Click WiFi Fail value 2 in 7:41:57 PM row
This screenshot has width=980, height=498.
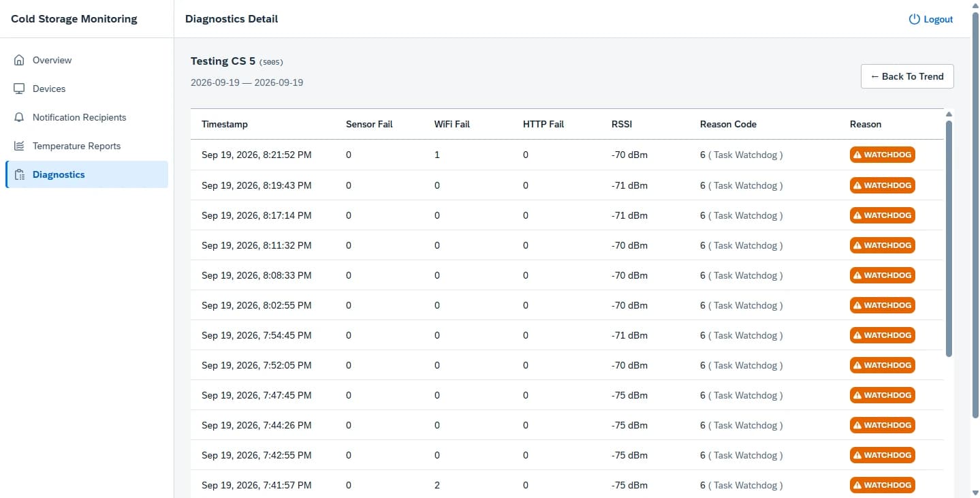tap(437, 485)
